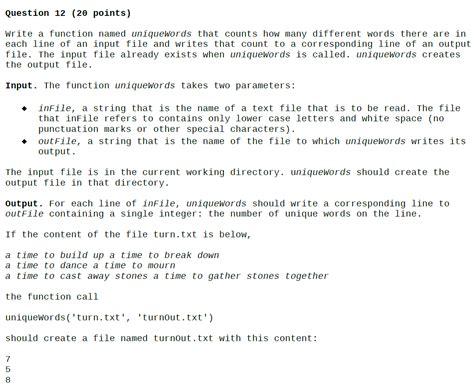Click the code line uniqueWords('turn.txt', 'turnOut.txt')
The width and height of the screenshot is (474, 392).
(109, 317)
